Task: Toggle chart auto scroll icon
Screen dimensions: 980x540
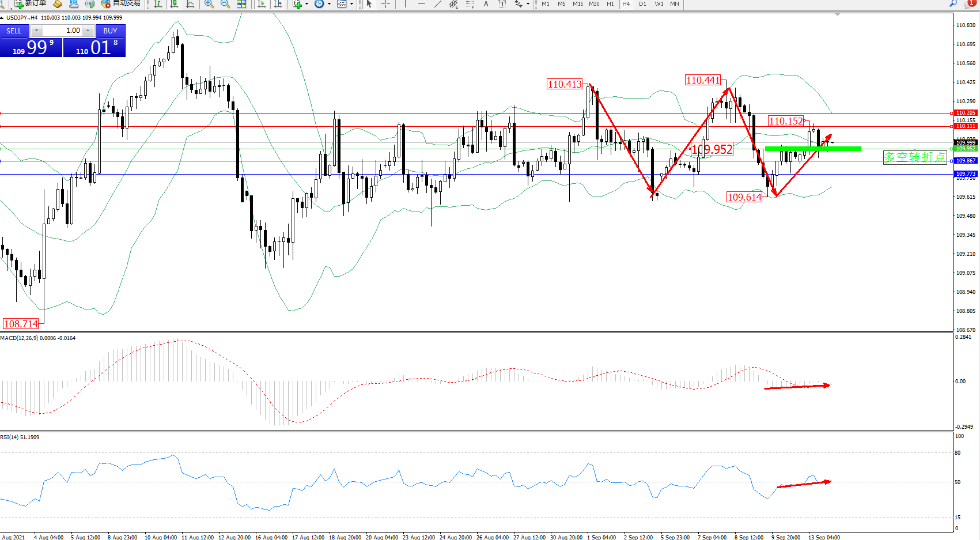Action: [262, 4]
